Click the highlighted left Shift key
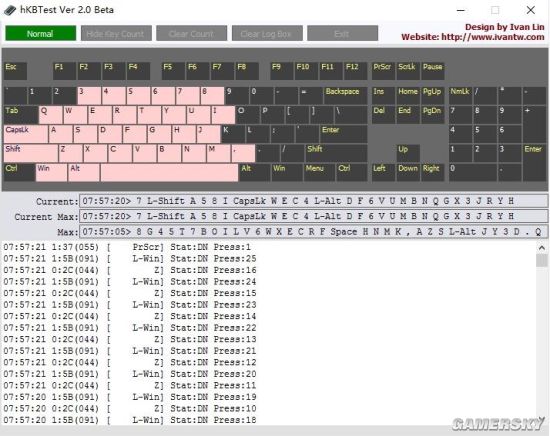This screenshot has height=436, width=550. click(31, 153)
